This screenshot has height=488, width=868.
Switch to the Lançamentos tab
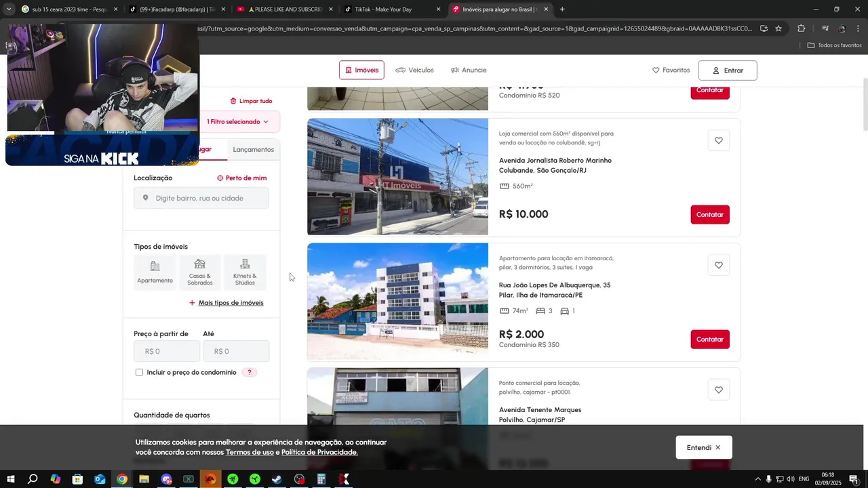click(253, 149)
